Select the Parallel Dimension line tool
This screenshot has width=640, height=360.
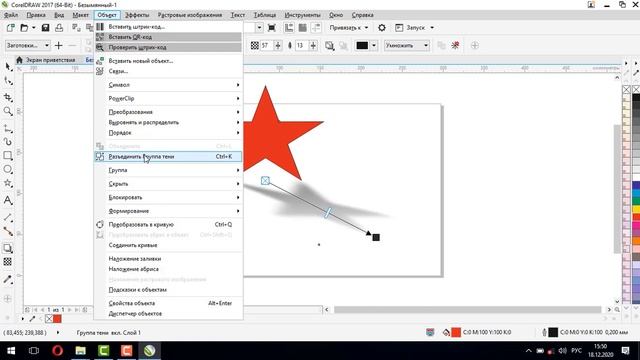(x=8, y=217)
